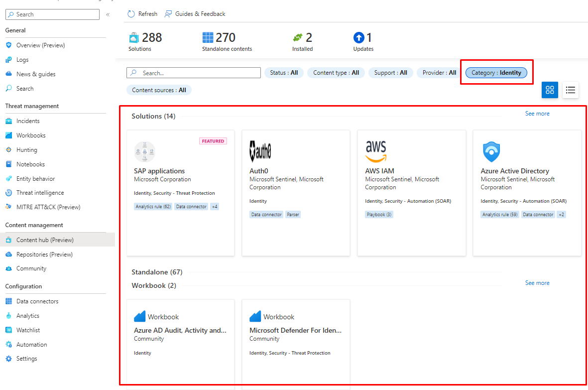This screenshot has height=390, width=588.
Task: Click the Incidents icon in sidebar
Action: (x=8, y=121)
